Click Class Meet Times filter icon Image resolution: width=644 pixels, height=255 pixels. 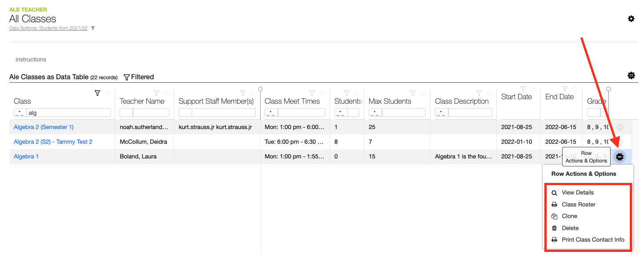point(312,93)
